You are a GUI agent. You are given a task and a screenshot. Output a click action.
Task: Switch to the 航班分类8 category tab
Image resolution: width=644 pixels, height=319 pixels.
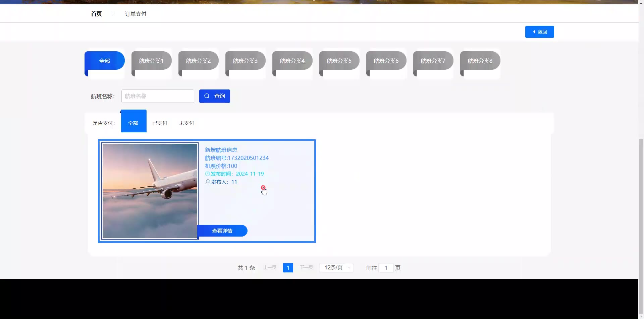click(480, 61)
